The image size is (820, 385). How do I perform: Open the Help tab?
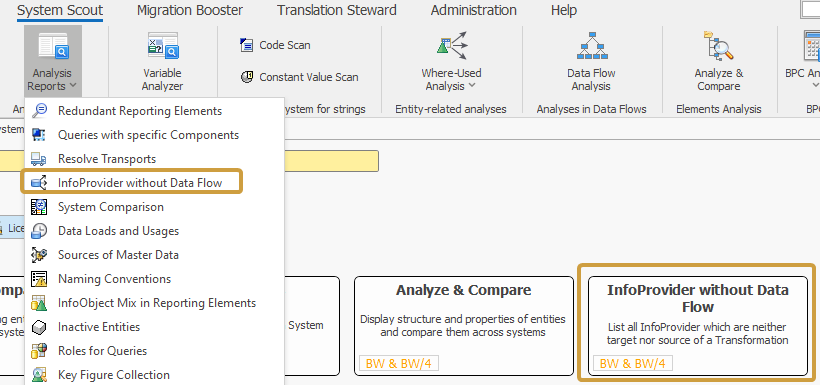[x=564, y=10]
